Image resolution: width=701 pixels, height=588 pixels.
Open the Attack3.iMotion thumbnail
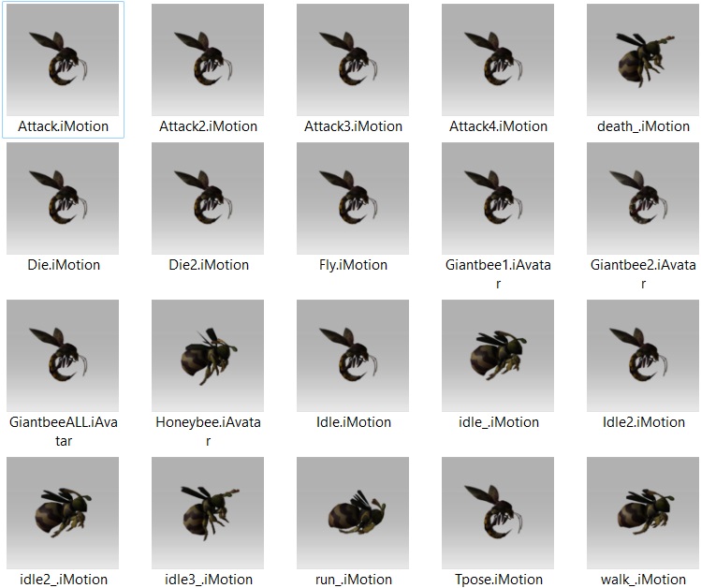pyautogui.click(x=353, y=60)
